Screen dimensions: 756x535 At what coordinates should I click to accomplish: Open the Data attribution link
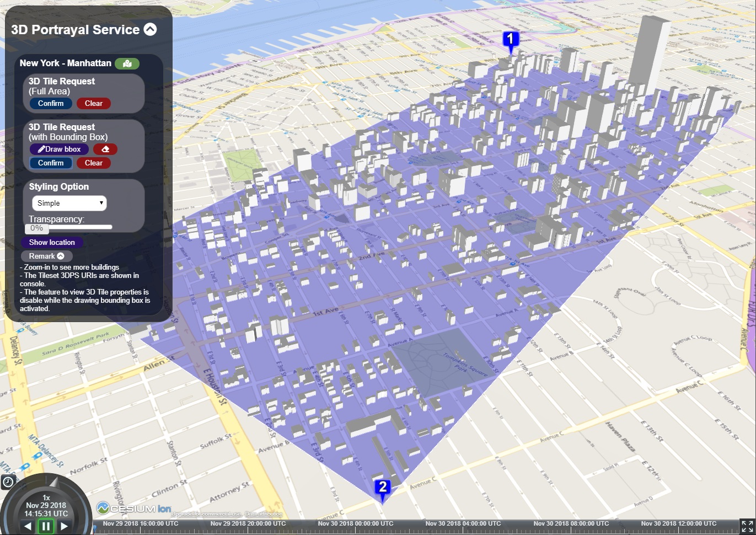coord(264,514)
